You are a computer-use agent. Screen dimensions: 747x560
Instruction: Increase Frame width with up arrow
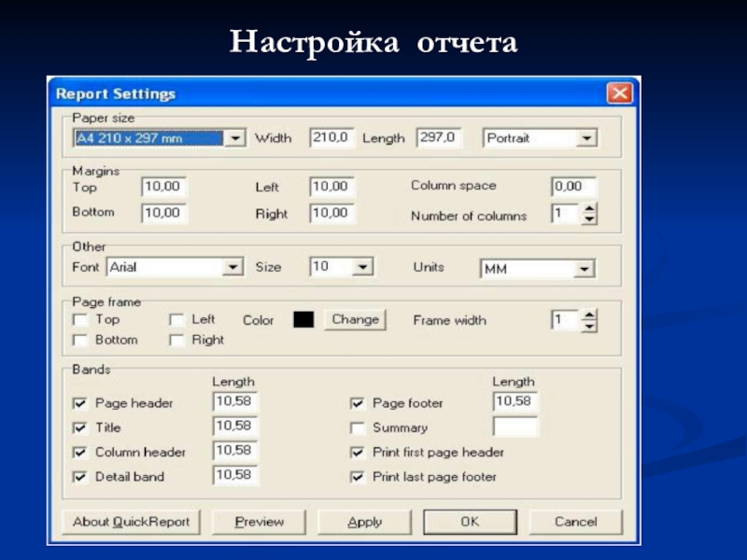[589, 315]
